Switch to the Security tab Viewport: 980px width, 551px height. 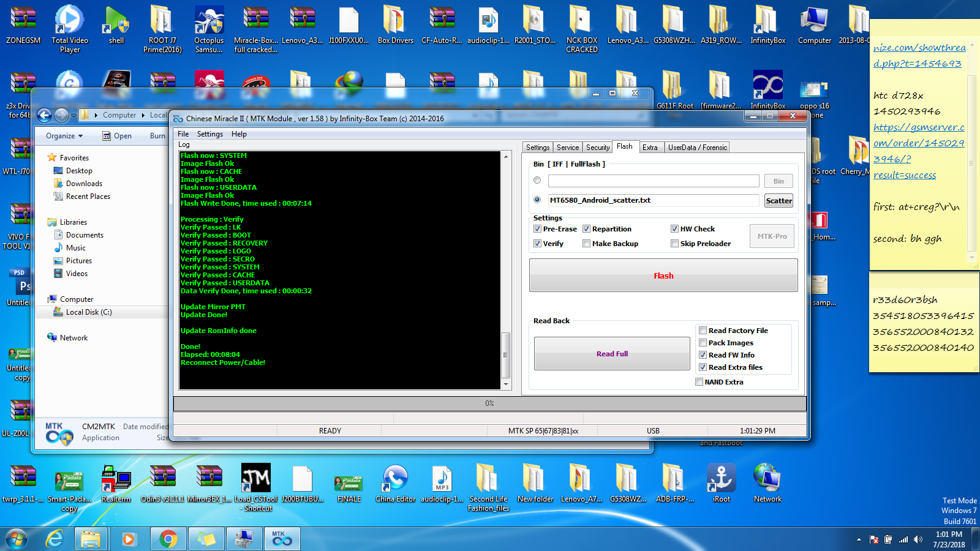point(598,148)
